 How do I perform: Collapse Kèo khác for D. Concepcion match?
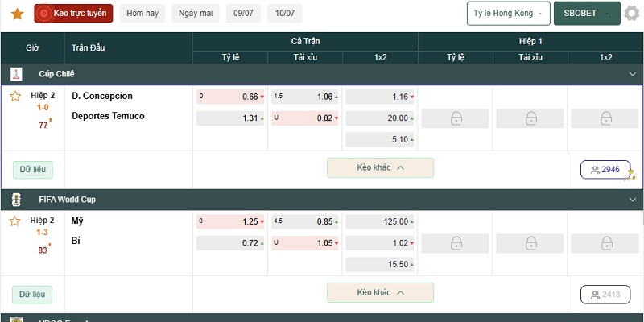380,168
